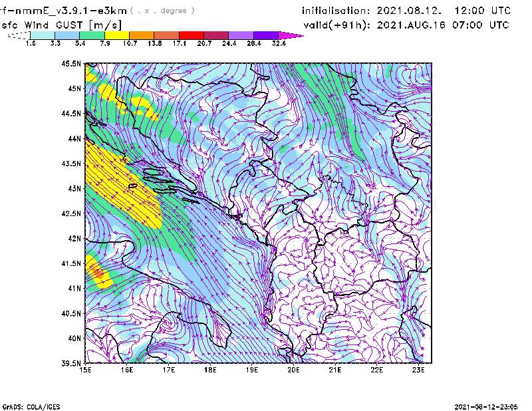The width and height of the screenshot is (532, 411).
Task: Click the legend value '20.7'
Action: tap(204, 43)
